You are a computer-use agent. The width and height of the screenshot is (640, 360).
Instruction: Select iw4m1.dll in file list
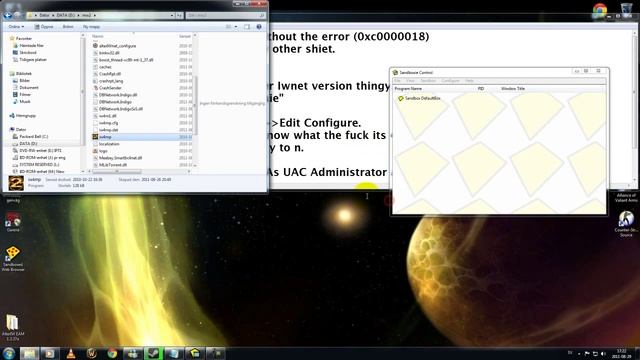[x=104, y=116]
